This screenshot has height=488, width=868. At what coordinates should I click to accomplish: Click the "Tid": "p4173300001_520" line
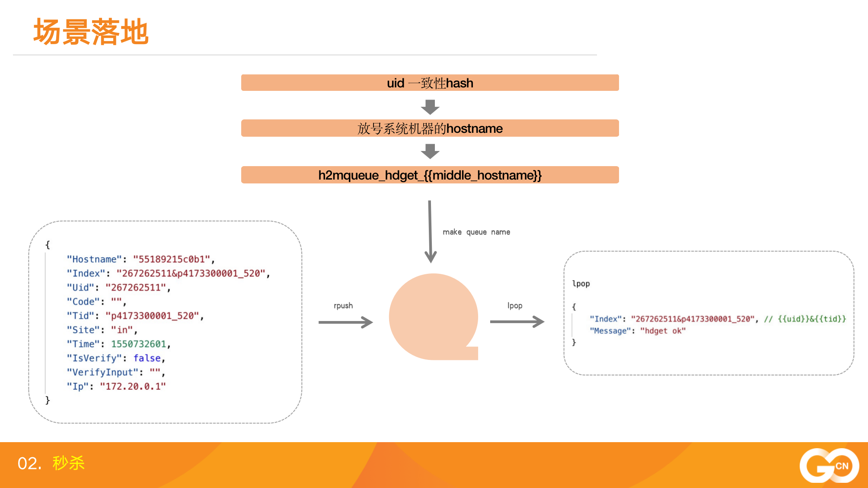point(135,316)
